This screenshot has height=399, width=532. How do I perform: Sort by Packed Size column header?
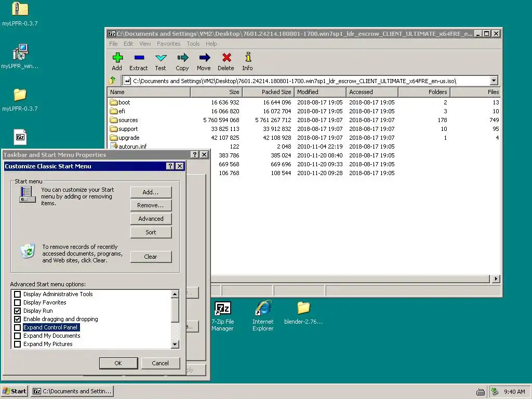[269, 92]
